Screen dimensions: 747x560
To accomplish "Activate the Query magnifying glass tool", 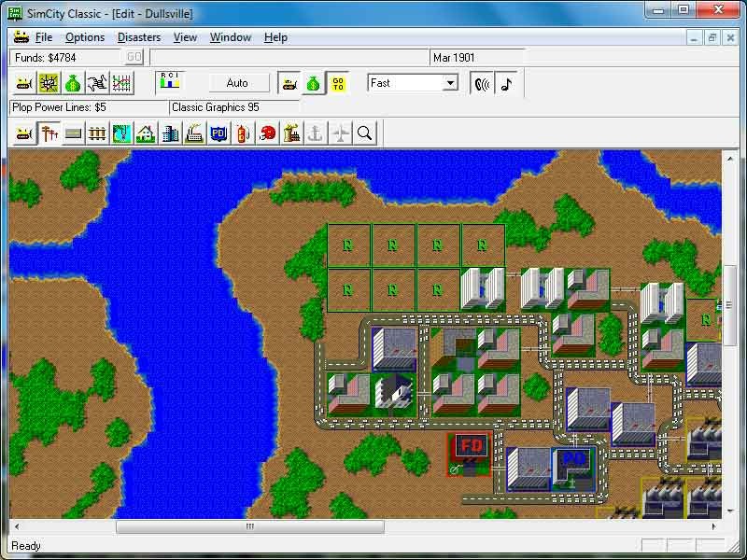I will pos(364,133).
